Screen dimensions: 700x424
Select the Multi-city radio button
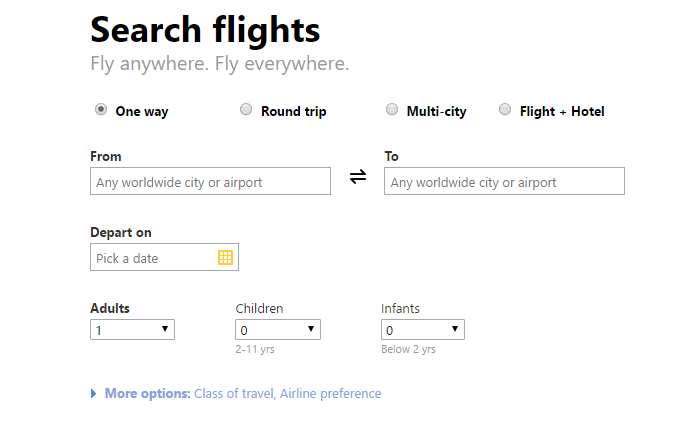coord(392,110)
